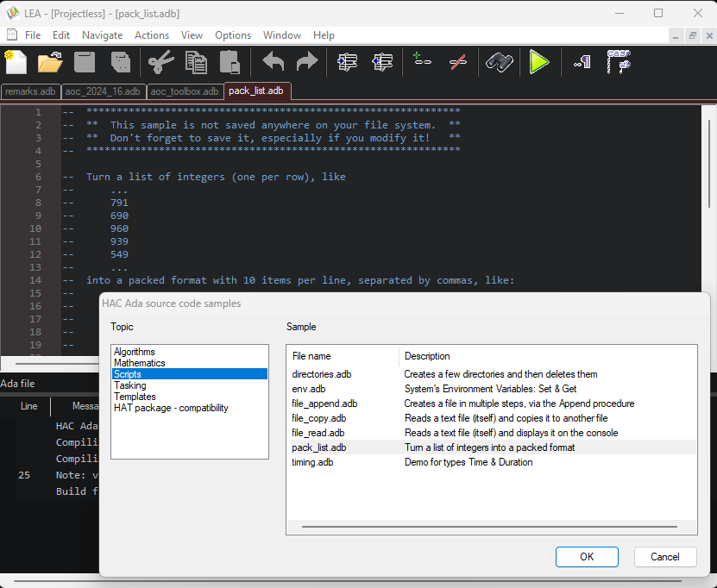Toggle show special characters icon

pyautogui.click(x=582, y=62)
